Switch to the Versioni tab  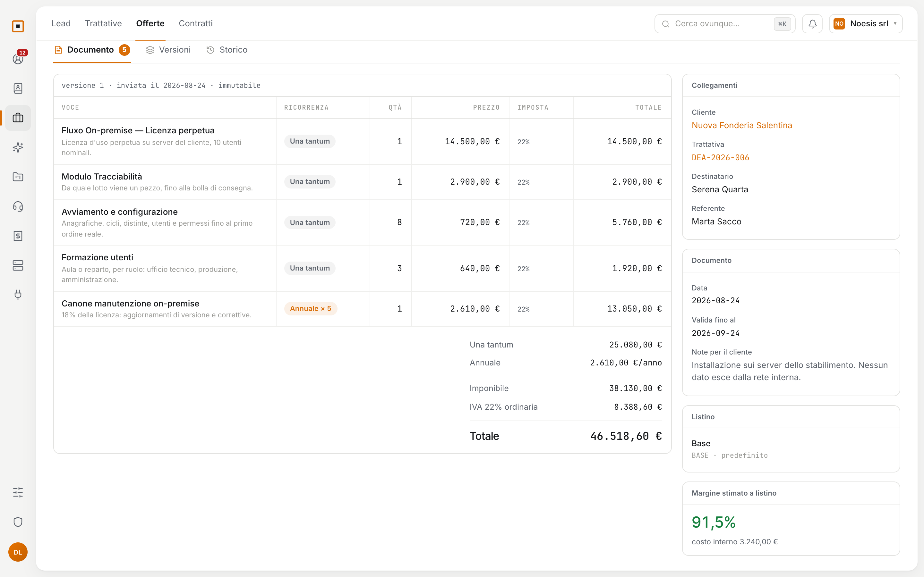pyautogui.click(x=168, y=50)
